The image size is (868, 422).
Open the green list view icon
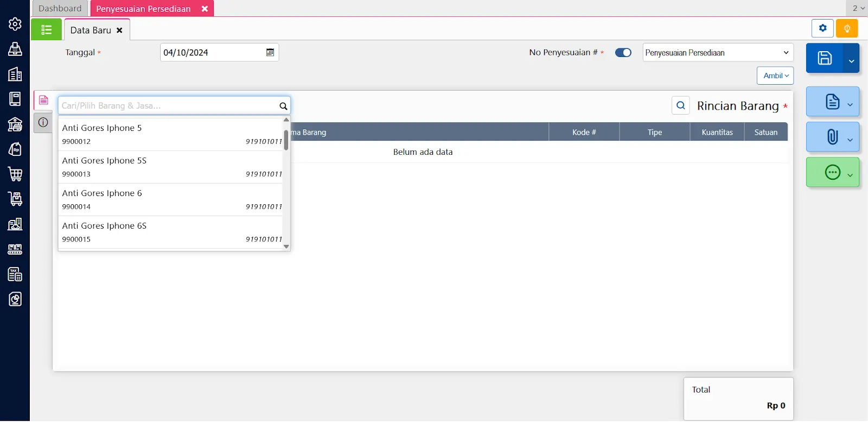[x=47, y=30]
